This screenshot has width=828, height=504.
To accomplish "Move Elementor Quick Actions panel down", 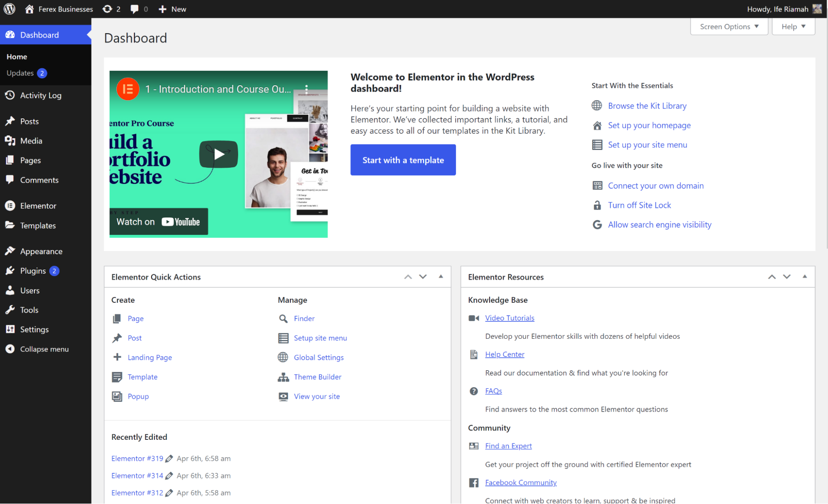I will [422, 277].
